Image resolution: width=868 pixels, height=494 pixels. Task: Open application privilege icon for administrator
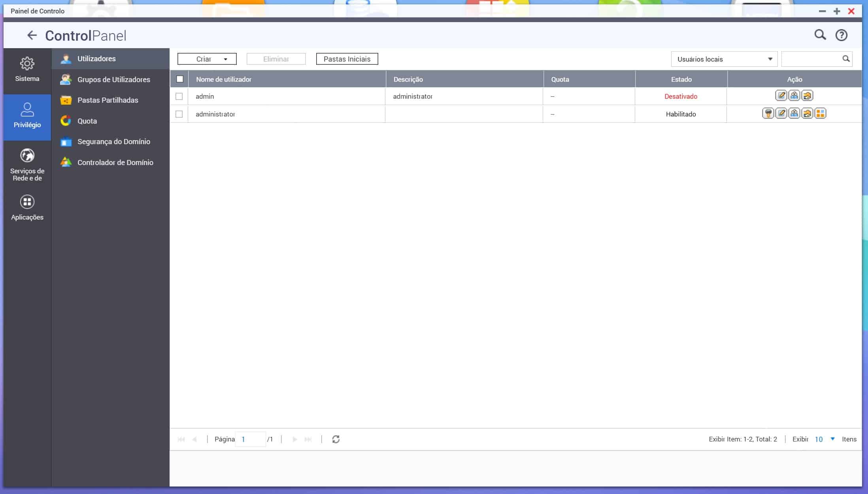coord(820,114)
